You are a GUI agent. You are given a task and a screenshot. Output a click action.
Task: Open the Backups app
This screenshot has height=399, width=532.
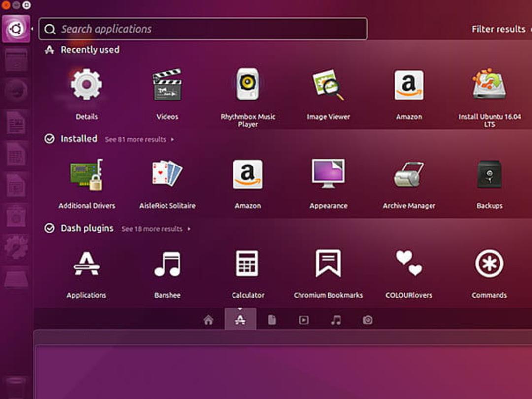(489, 174)
